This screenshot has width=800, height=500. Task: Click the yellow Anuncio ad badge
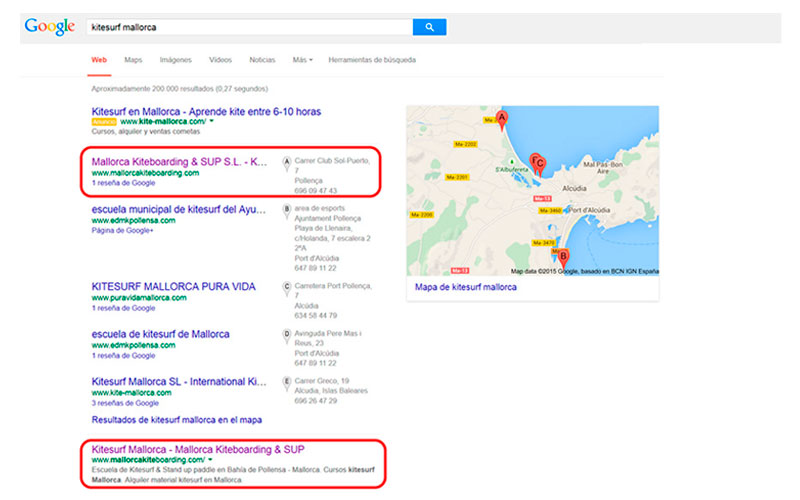pyautogui.click(x=104, y=122)
